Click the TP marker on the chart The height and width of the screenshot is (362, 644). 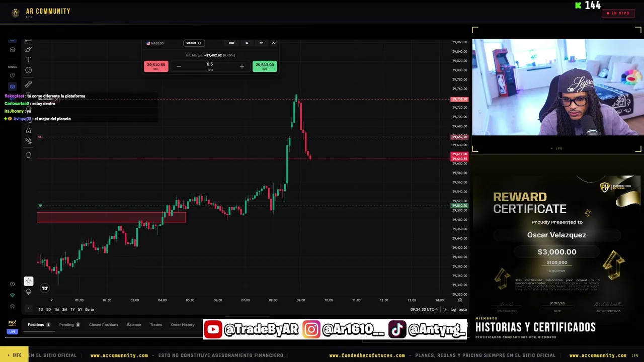(x=40, y=206)
